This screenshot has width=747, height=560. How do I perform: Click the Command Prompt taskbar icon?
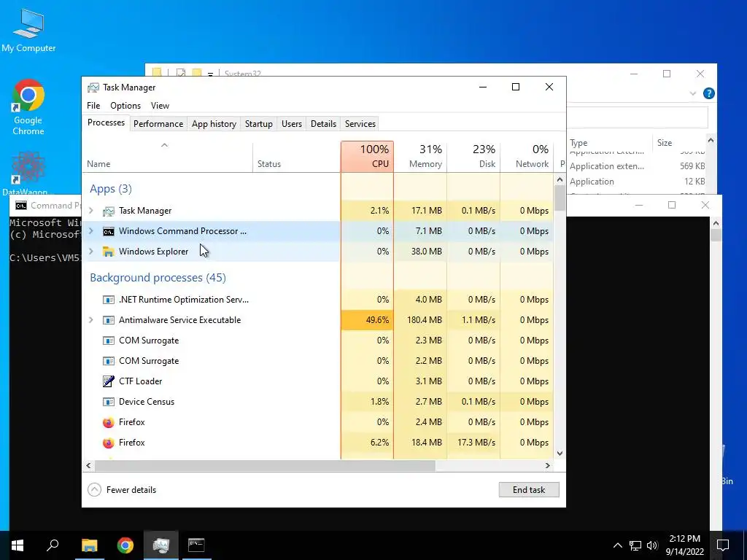[196, 545]
